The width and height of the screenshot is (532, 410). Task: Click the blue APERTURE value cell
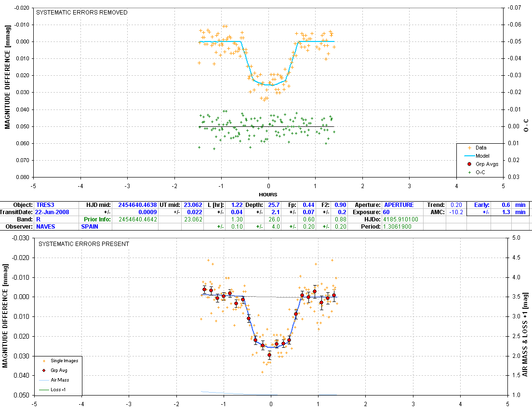click(x=399, y=205)
